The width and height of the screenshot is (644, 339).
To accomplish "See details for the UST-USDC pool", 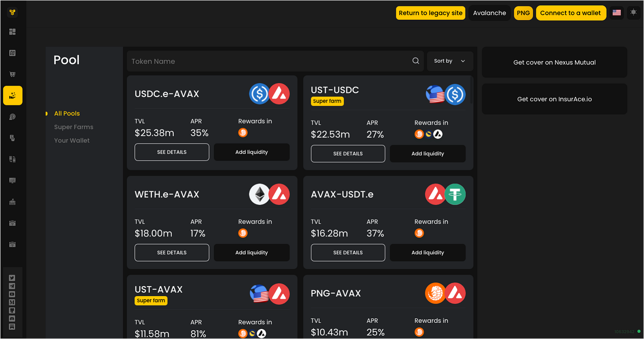I will tap(348, 154).
